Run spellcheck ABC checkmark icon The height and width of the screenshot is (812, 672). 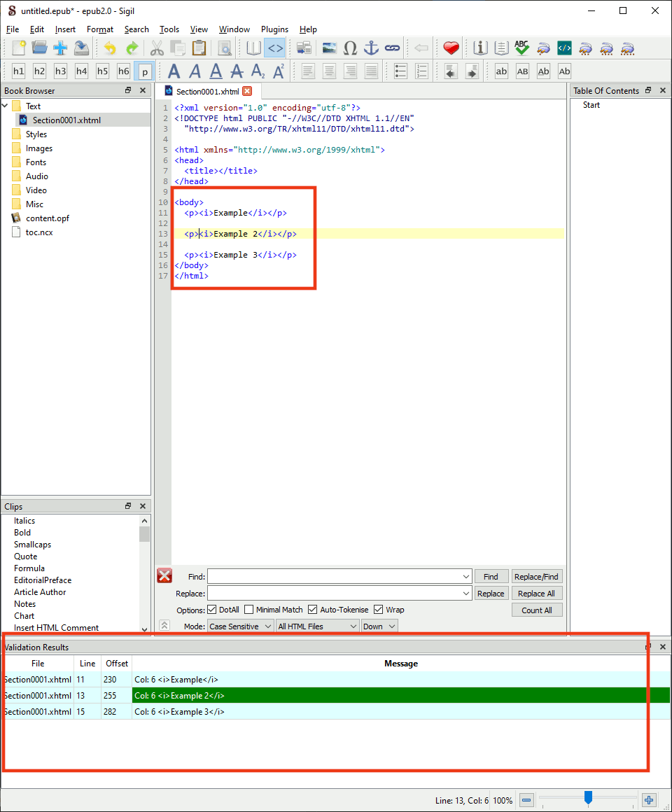tap(522, 48)
